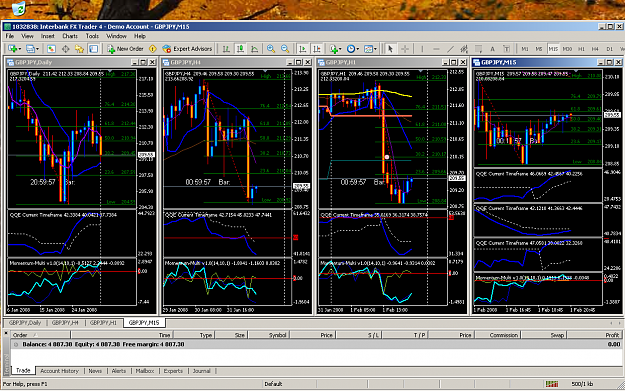The image size is (625, 391).
Task: Click the Templates toolbar icon
Action: [x=368, y=49]
